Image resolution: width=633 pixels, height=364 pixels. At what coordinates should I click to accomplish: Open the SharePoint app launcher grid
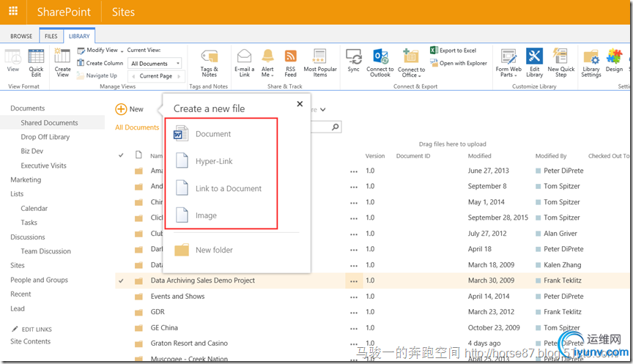pyautogui.click(x=14, y=12)
